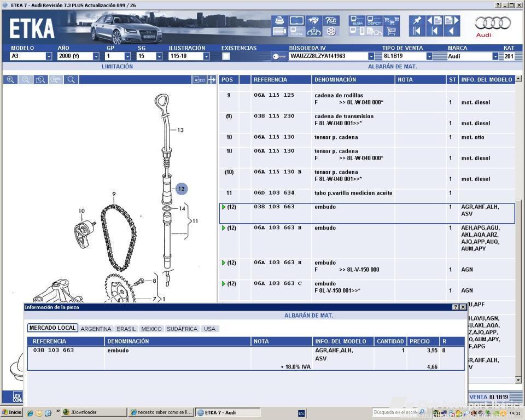The width and height of the screenshot is (525, 420).
Task: Click scroll-up arrow of parts list scrollbar
Action: [518, 79]
